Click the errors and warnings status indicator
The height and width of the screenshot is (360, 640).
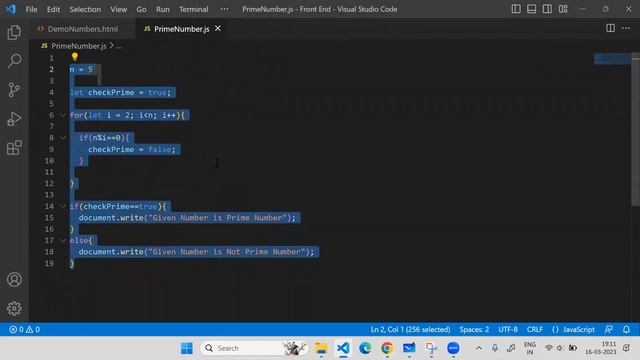click(24, 329)
